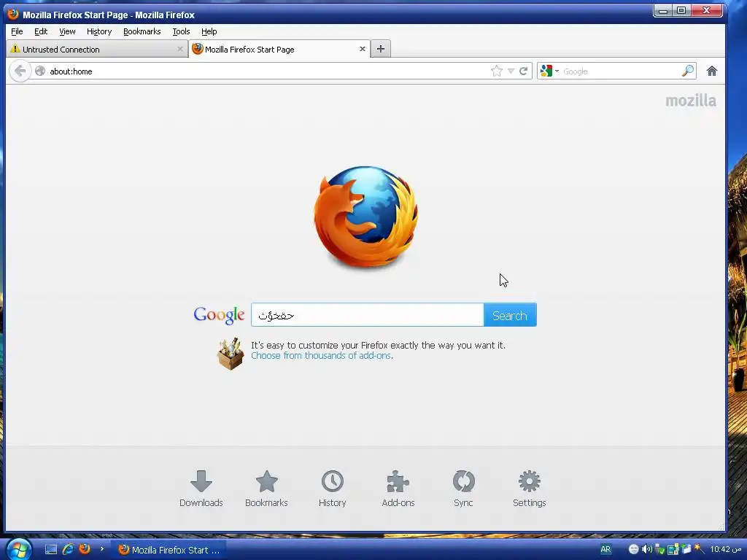Viewport: 747px width, 560px height.
Task: Click the volume speaker tray icon
Action: [x=646, y=550]
